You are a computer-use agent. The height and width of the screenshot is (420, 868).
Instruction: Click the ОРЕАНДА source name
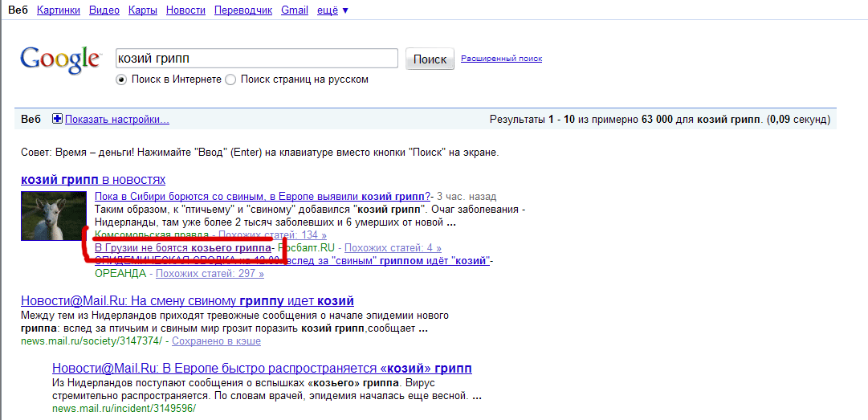pos(120,273)
